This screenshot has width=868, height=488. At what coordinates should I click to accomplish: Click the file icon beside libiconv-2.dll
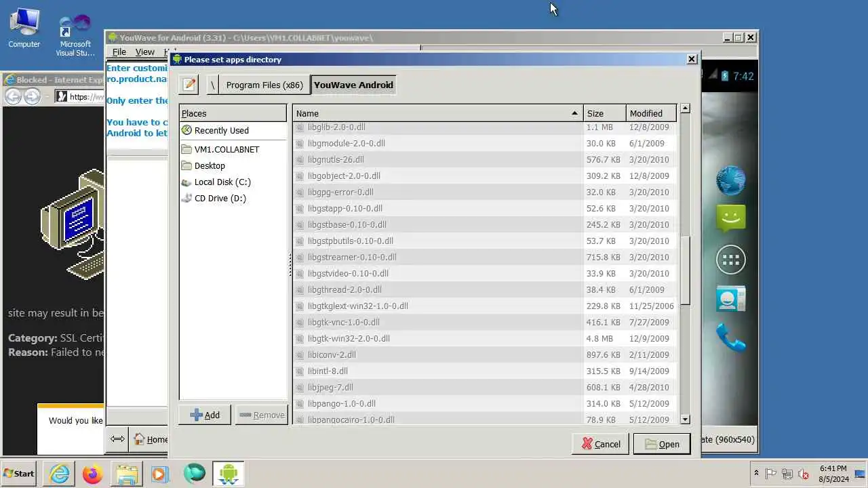[300, 354]
